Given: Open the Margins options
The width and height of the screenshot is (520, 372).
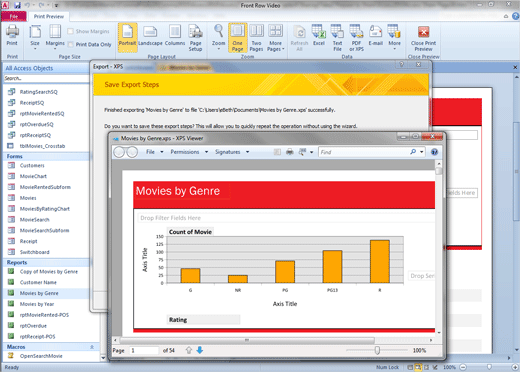Looking at the screenshot, I should point(55,37).
